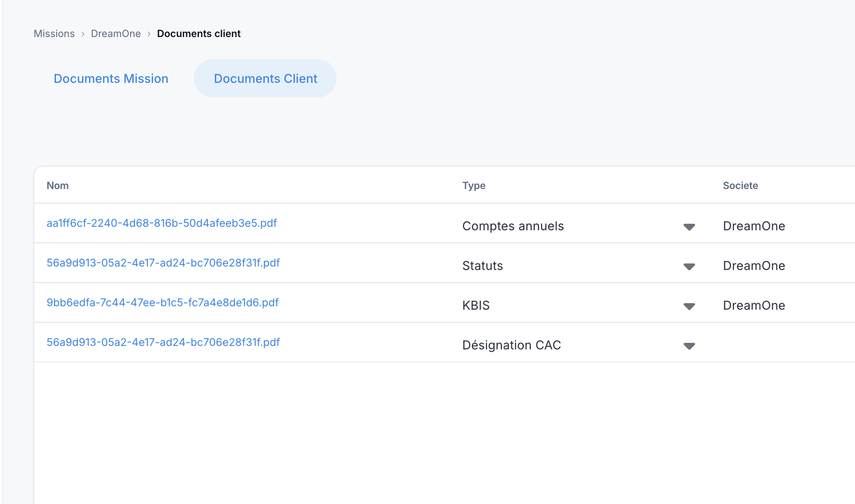The image size is (855, 504).
Task: Click the Type column header
Action: [x=474, y=186]
